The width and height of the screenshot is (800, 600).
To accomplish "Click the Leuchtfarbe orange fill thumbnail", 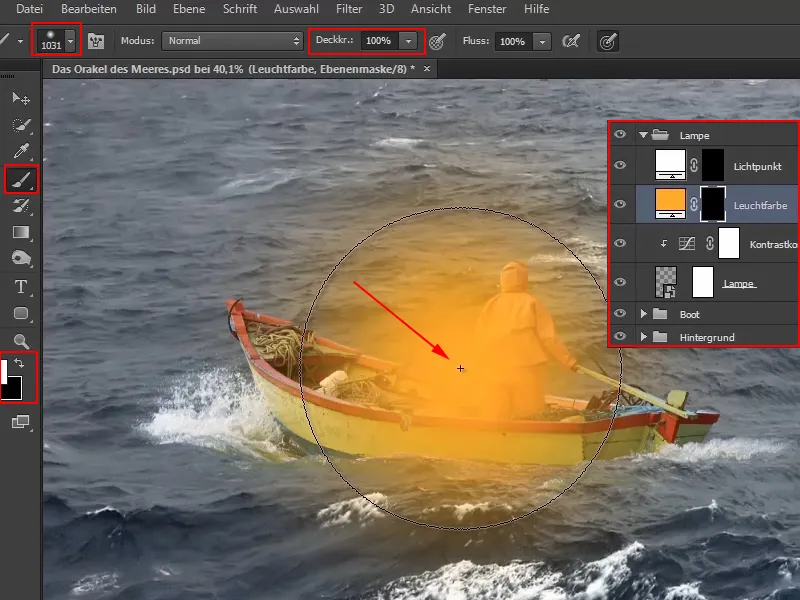I will click(670, 204).
